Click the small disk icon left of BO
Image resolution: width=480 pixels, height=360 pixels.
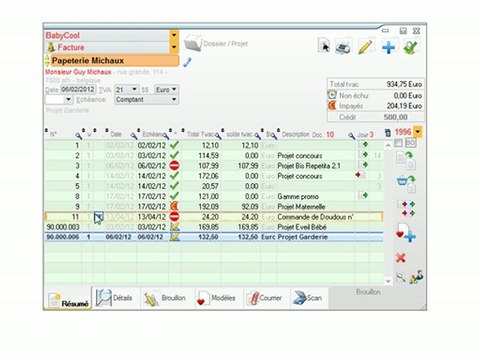pyautogui.click(x=398, y=143)
